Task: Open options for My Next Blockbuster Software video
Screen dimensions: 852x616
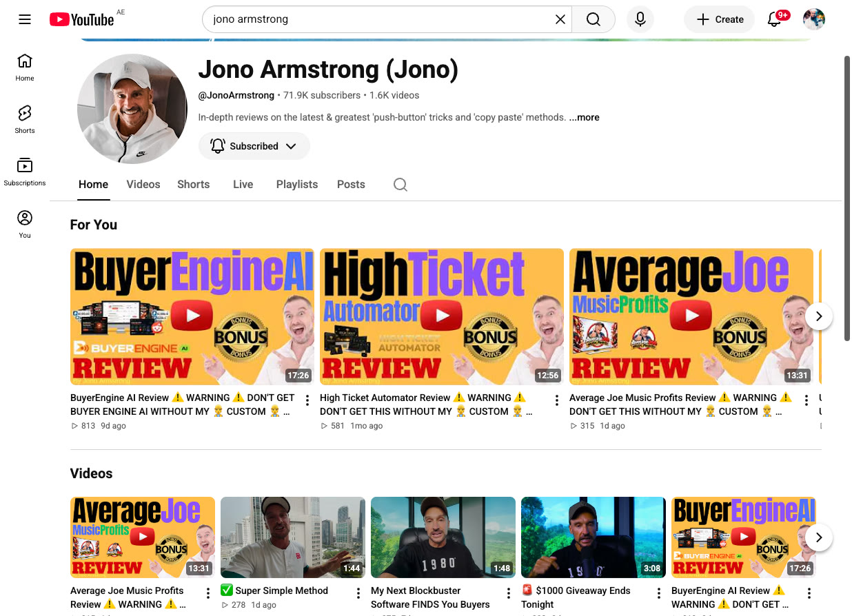Action: tap(509, 593)
